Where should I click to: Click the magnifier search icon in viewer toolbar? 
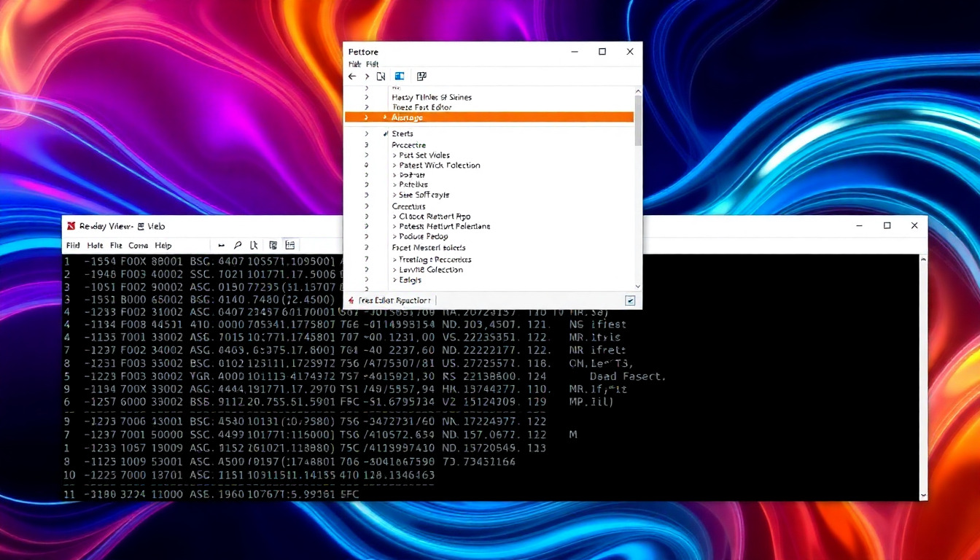[238, 246]
